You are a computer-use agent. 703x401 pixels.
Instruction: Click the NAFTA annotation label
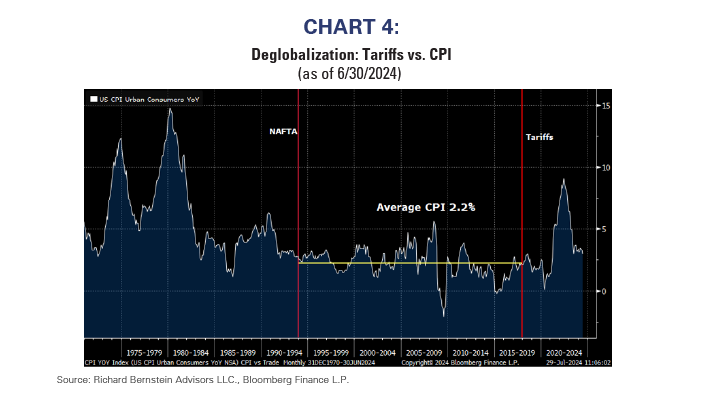click(283, 131)
